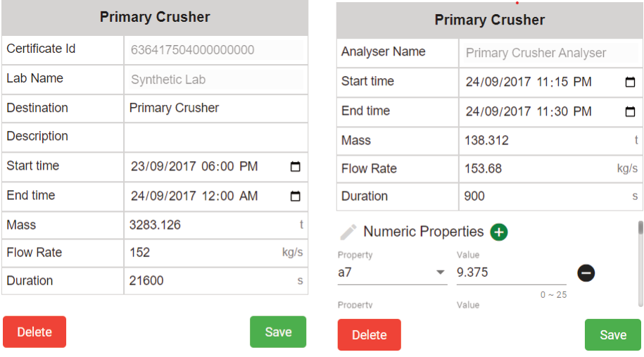This screenshot has height=357, width=644.
Task: Expand the a7 property dropdown
Action: click(x=441, y=273)
